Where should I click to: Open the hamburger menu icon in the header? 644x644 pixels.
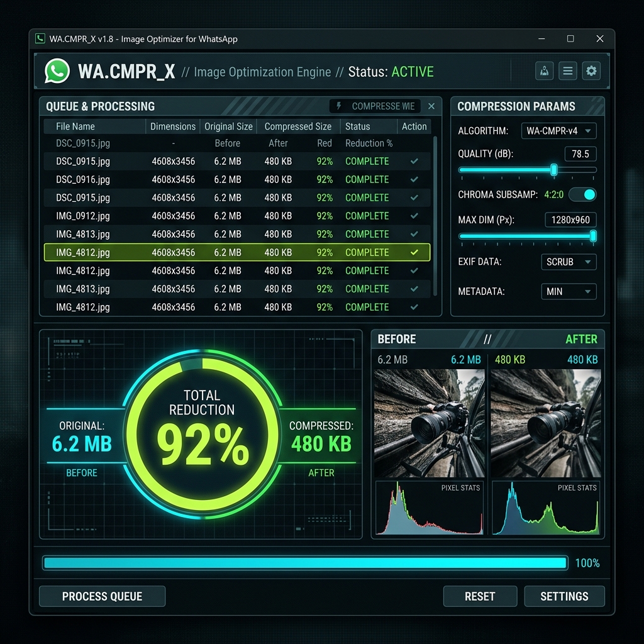568,71
